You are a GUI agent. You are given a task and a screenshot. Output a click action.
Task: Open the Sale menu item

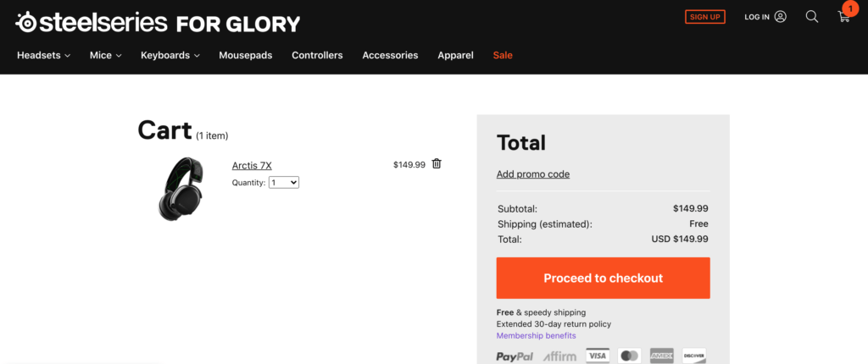(x=503, y=55)
